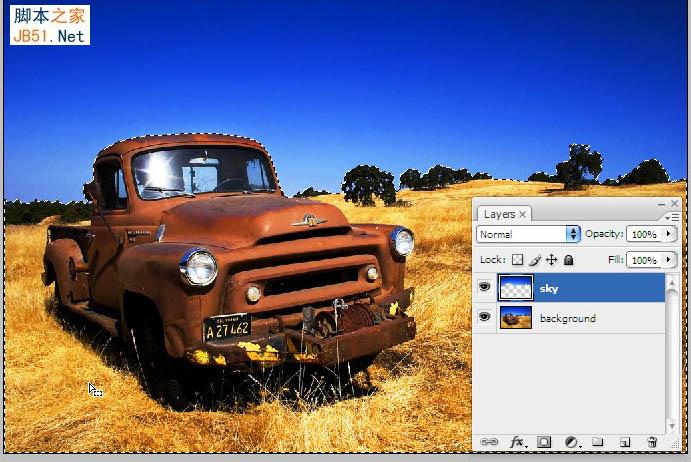Open the Opacity slider arrow

point(669,234)
